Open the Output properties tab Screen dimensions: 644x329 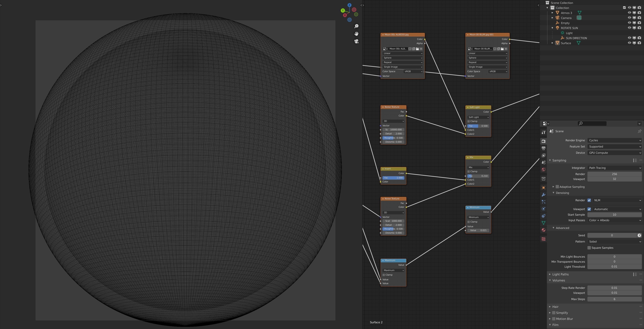(x=543, y=148)
